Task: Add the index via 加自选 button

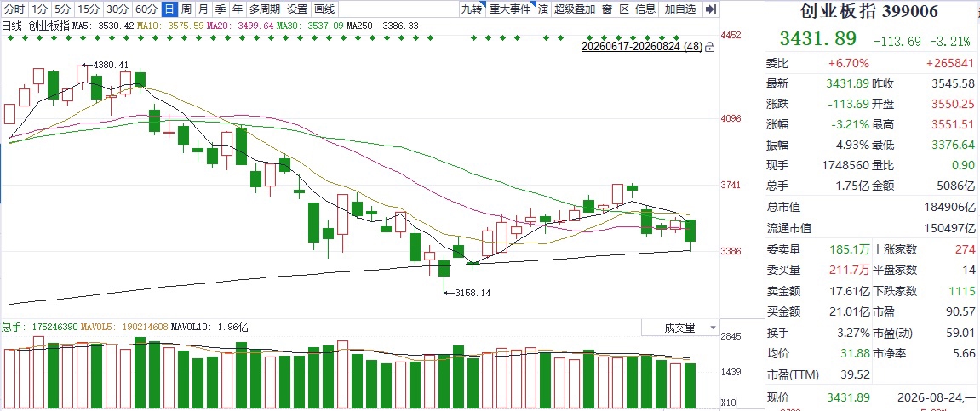Action: tap(680, 9)
